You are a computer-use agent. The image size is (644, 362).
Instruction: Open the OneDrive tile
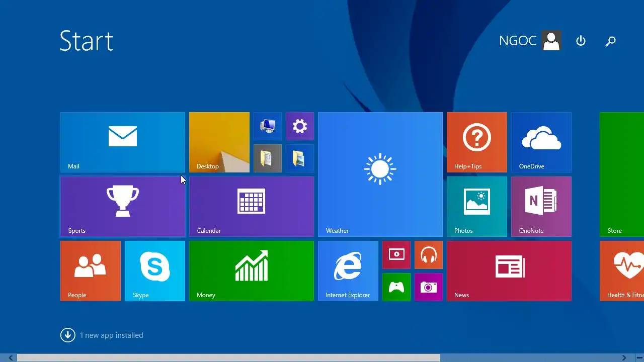click(x=541, y=142)
